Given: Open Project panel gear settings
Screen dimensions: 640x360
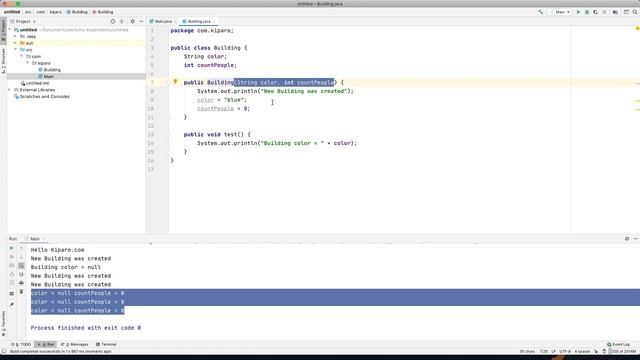Looking at the screenshot, I should point(132,21).
